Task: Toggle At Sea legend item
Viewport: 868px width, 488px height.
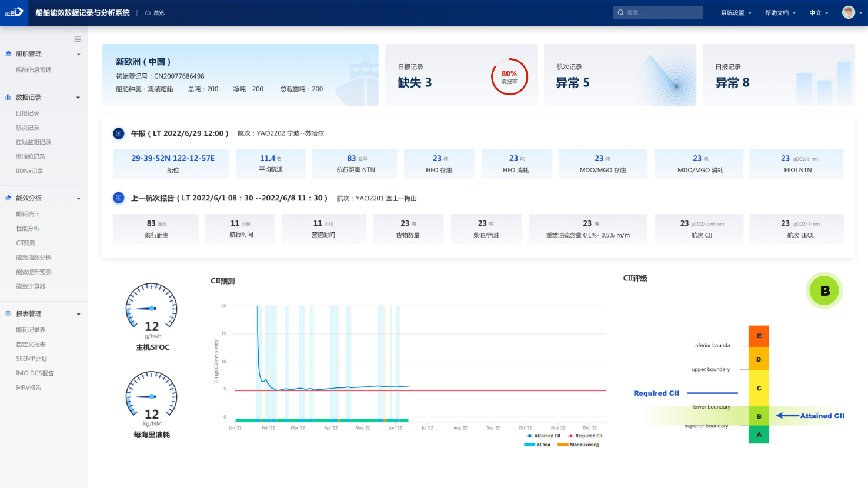Action: click(x=538, y=444)
